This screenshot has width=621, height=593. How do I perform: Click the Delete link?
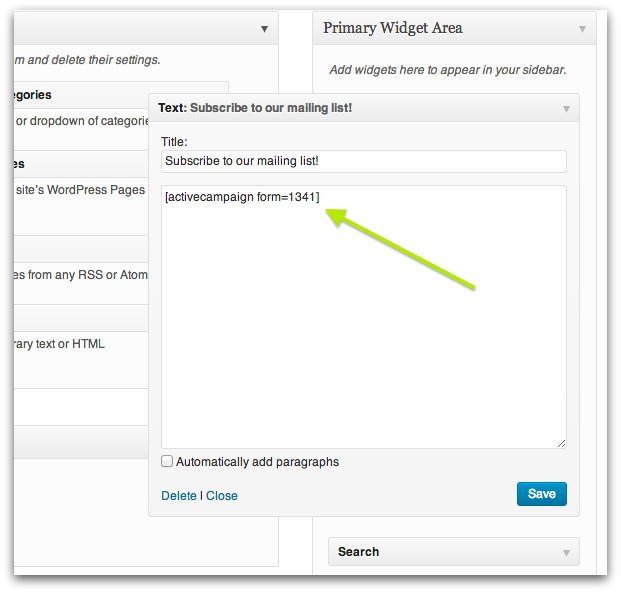pyautogui.click(x=179, y=496)
